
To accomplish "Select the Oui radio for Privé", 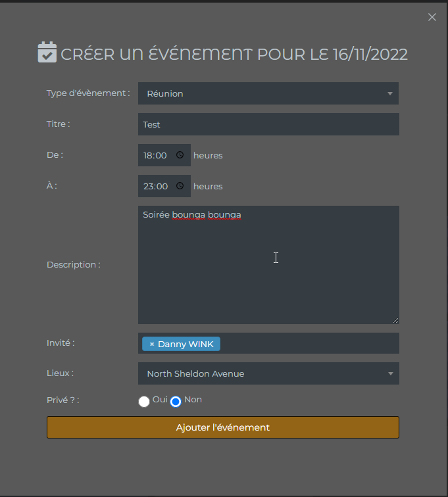I will [x=144, y=402].
